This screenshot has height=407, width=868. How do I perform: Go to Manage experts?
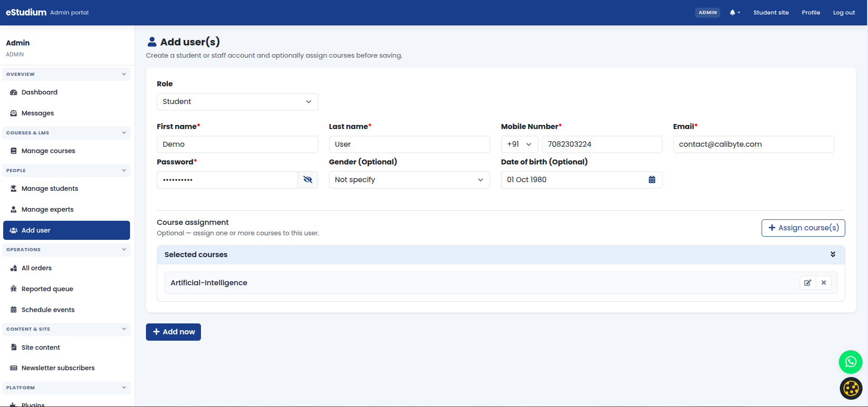point(66,209)
